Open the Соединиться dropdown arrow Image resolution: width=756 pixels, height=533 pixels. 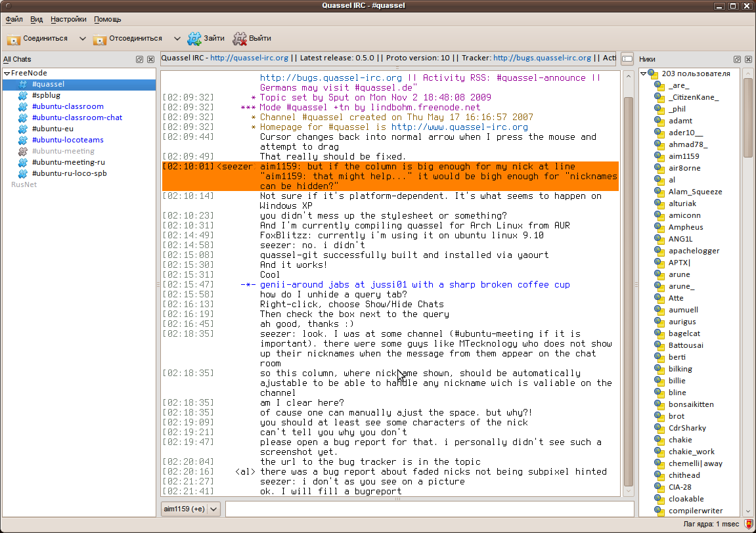(x=83, y=39)
